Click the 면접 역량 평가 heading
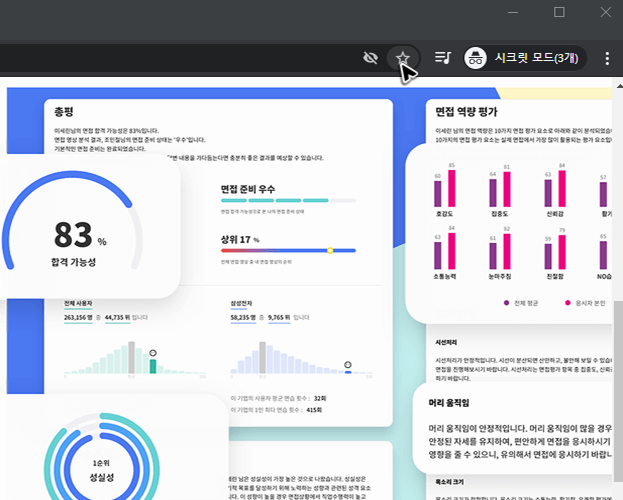This screenshot has width=623, height=500. (x=466, y=112)
